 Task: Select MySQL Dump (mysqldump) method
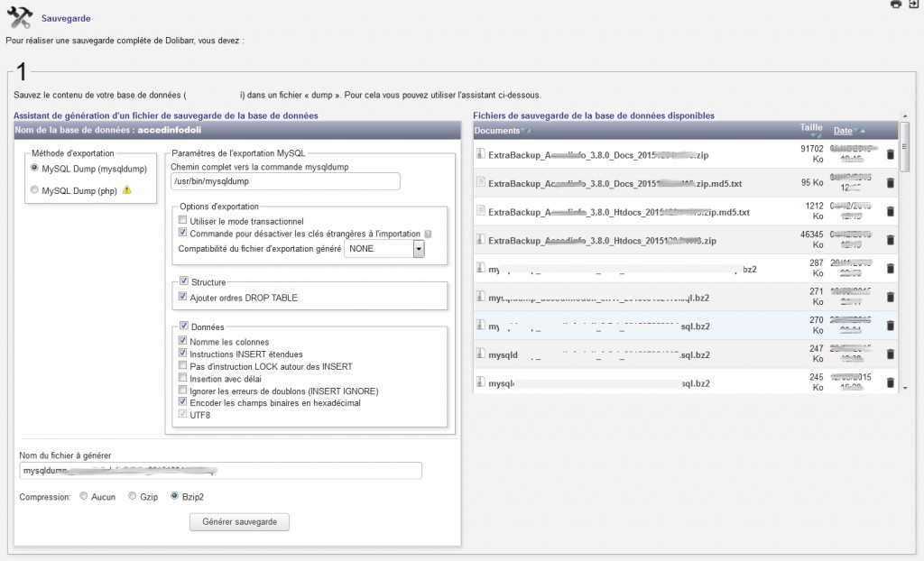[34, 168]
